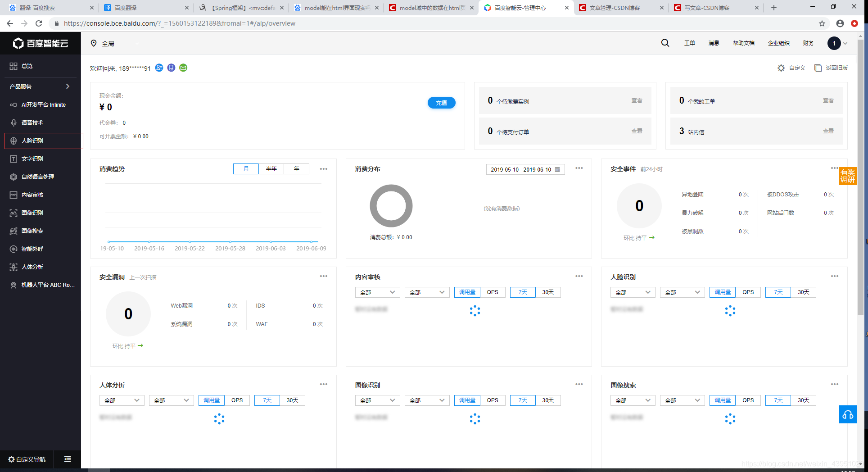Expand the product services sidebar arrow
This screenshot has height=472, width=868.
68,86
